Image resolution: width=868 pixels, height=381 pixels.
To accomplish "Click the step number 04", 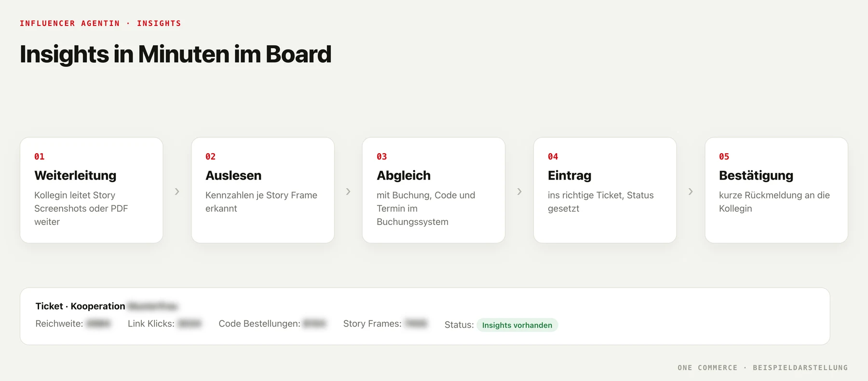I will [553, 157].
